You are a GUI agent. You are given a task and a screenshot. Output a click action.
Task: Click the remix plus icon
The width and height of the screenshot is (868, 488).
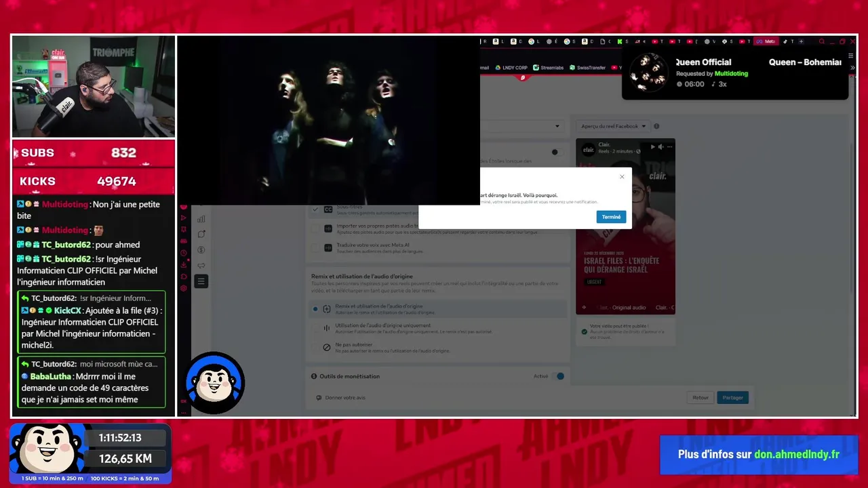pyautogui.click(x=327, y=309)
